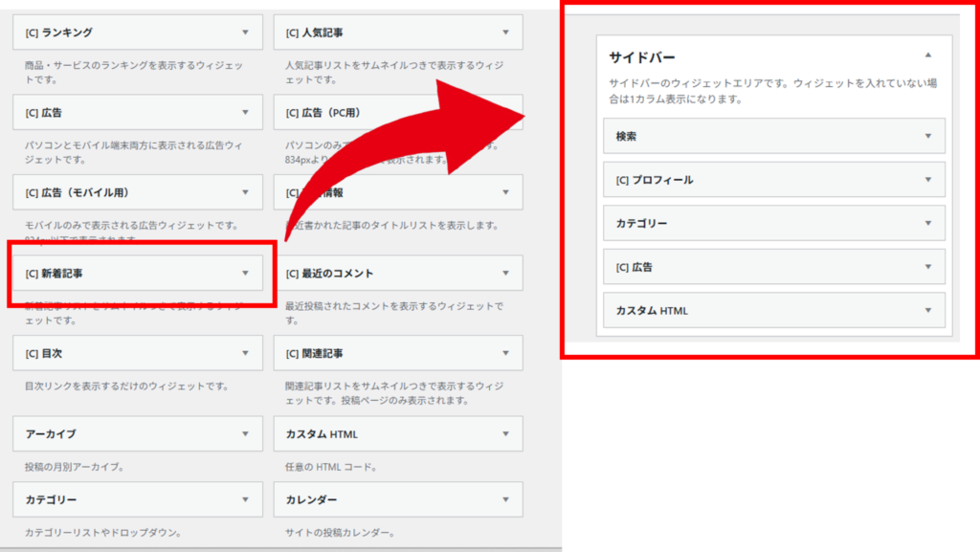Collapse the サイドバー panel with its up arrow
980x552 pixels.
coord(927,55)
